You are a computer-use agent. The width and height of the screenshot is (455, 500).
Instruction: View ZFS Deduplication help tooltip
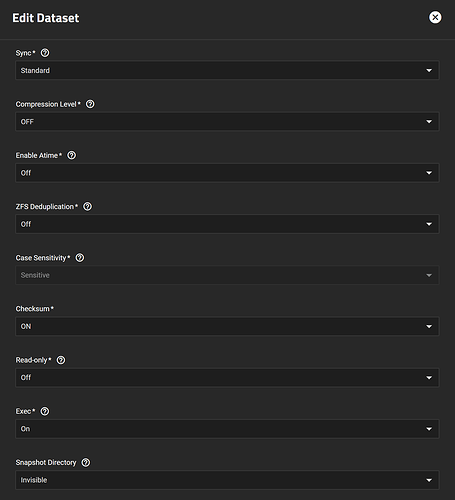tap(87, 206)
